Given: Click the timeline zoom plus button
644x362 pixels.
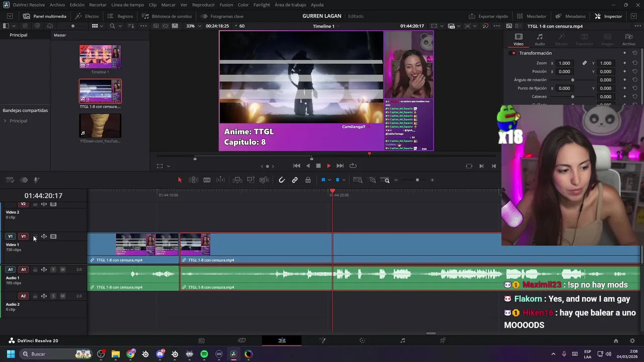Looking at the screenshot, I should 432,180.
